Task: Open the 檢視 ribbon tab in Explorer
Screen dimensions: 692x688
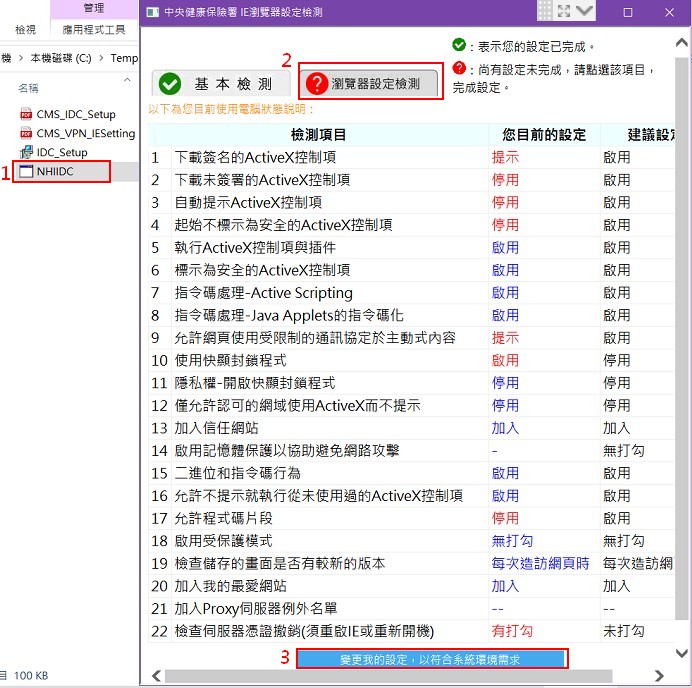Action: pyautogui.click(x=25, y=30)
